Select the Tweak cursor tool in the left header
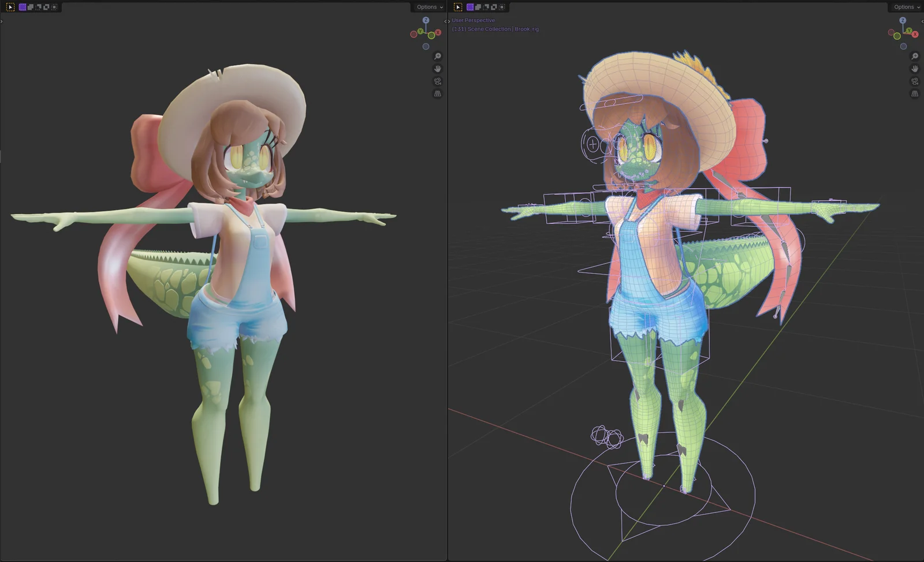Image resolution: width=924 pixels, height=562 pixels. [x=10, y=7]
